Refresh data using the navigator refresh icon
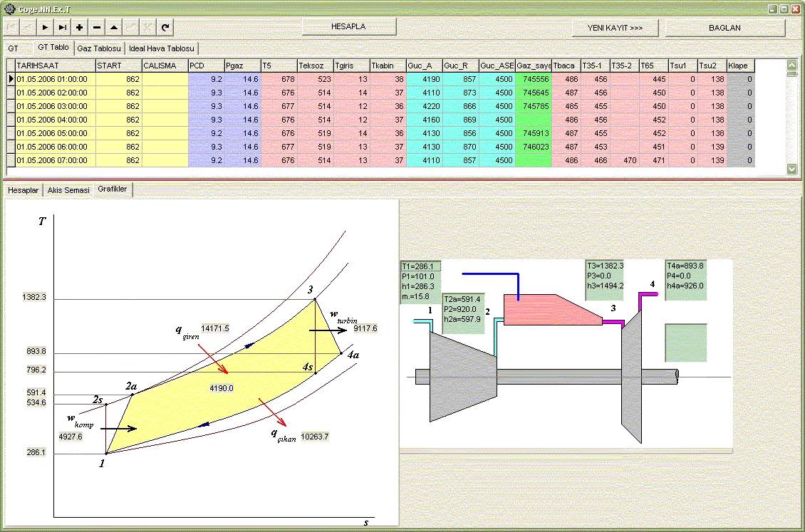The height and width of the screenshot is (532, 805). pos(165,27)
